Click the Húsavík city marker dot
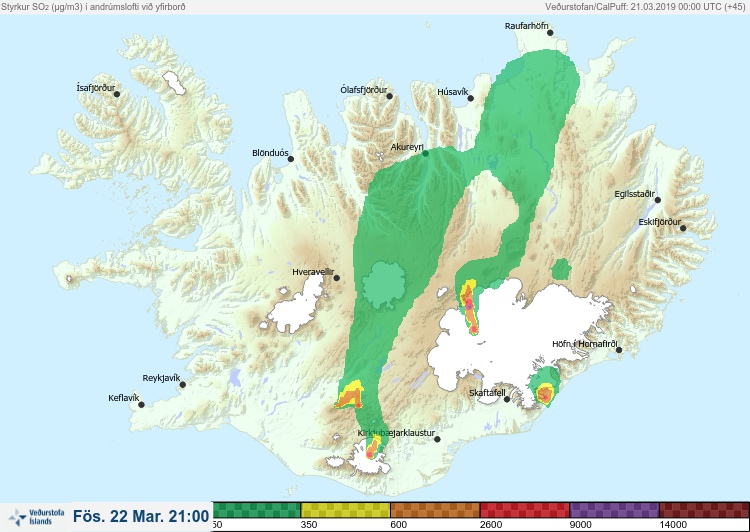This screenshot has width=750, height=532. pos(470,99)
